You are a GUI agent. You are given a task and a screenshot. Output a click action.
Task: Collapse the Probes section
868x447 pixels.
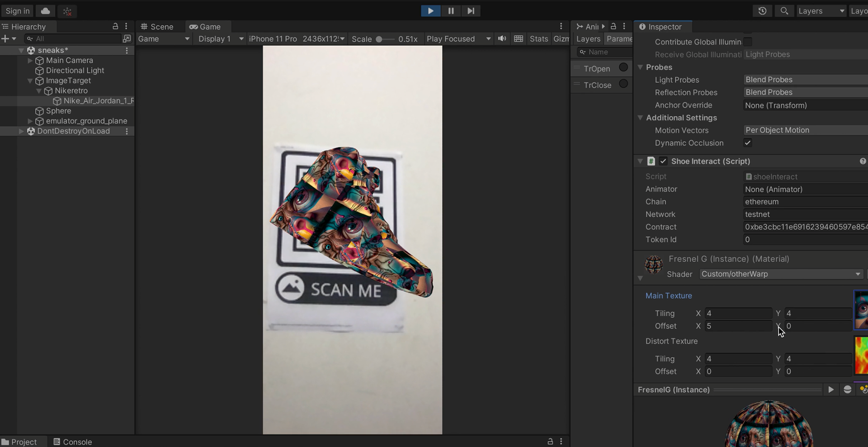point(640,67)
